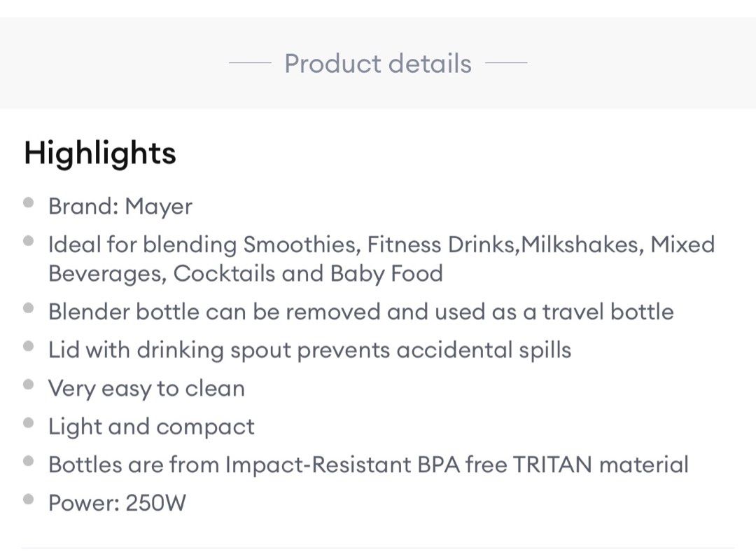Click the bullet beside Very easy to clean
Viewport: 756px width, 552px height.
point(29,385)
